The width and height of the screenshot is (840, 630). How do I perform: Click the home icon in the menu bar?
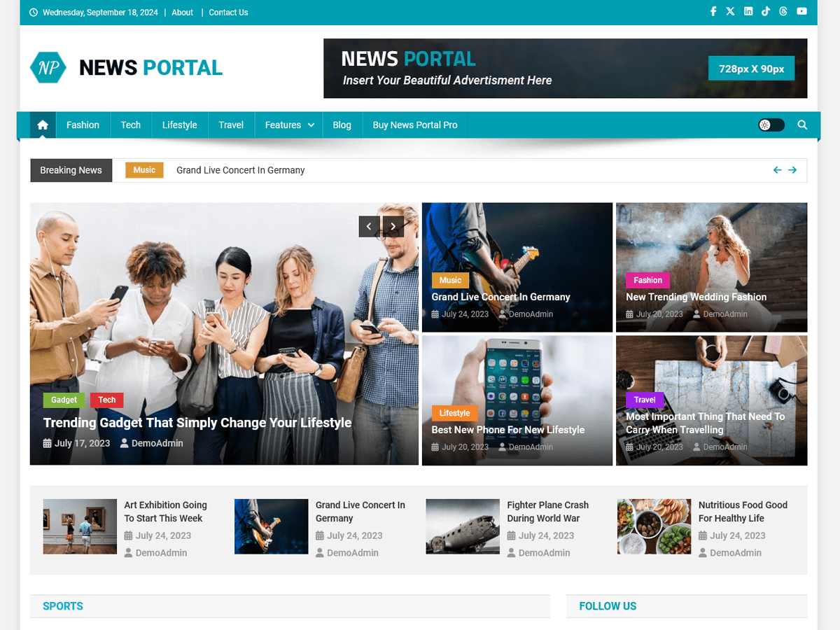(x=42, y=125)
